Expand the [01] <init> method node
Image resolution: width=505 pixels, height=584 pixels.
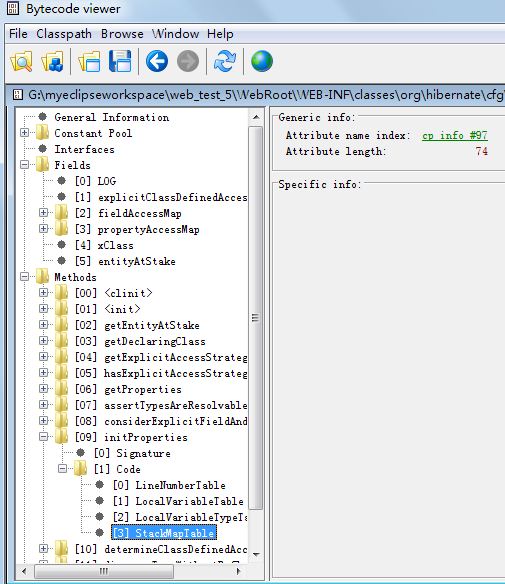[44, 309]
